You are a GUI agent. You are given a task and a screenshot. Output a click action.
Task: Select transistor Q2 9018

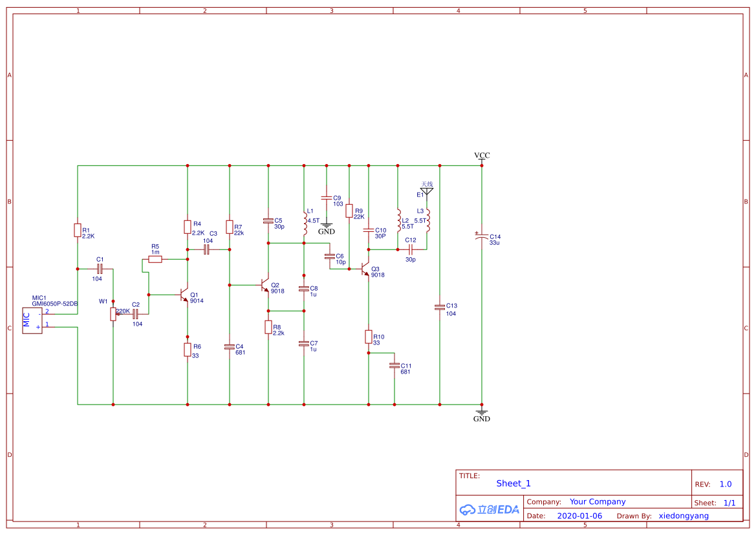pyautogui.click(x=265, y=285)
